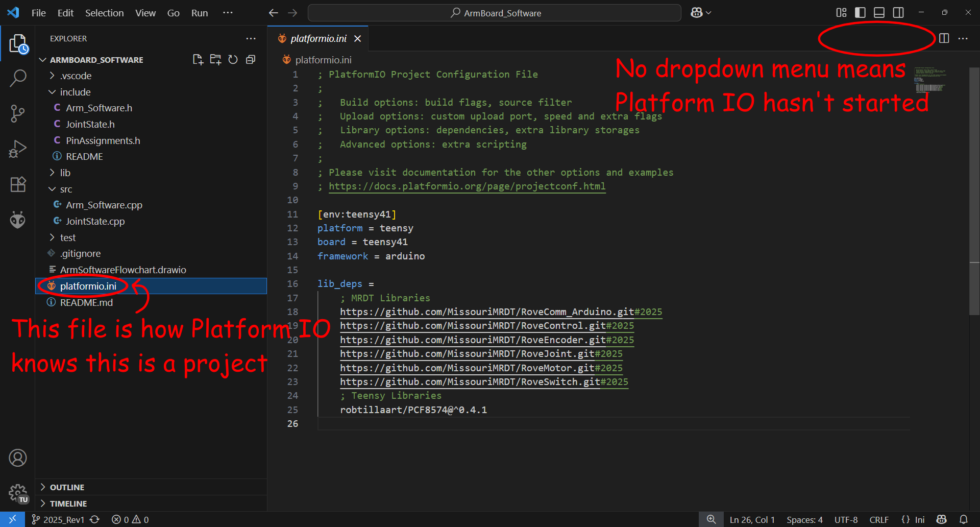Expand the .vscode folder
The image size is (980, 527).
tap(76, 76)
